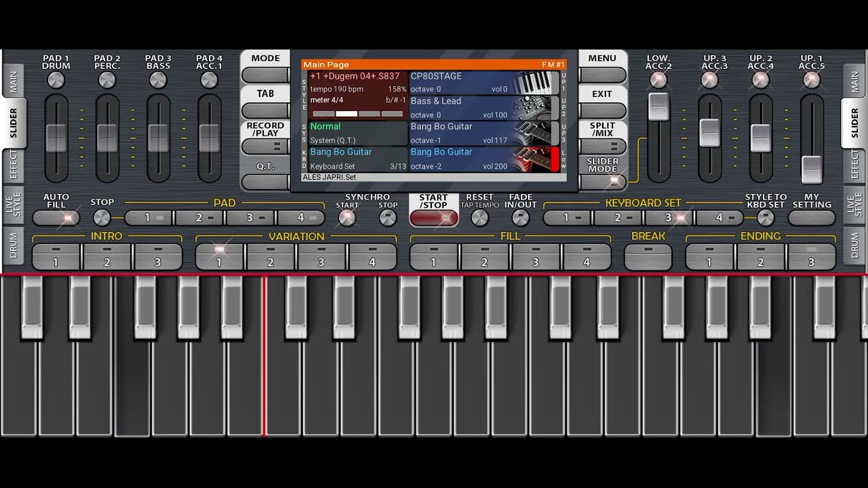Click the Style to KBD Set knob
Viewport: 868px width, 488px height.
[766, 218]
